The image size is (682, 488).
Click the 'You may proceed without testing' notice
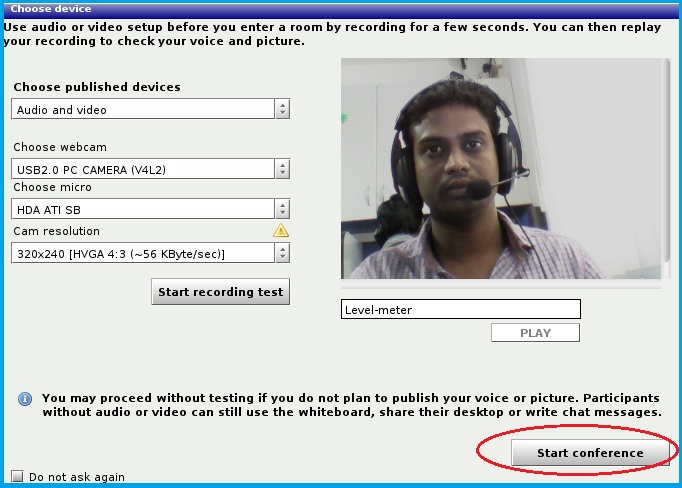351,405
